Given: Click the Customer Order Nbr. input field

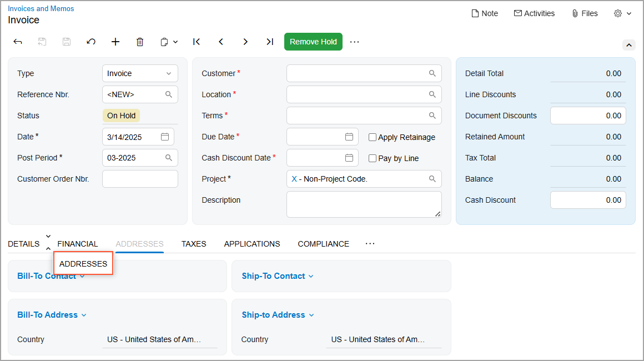Looking at the screenshot, I should pos(140,179).
